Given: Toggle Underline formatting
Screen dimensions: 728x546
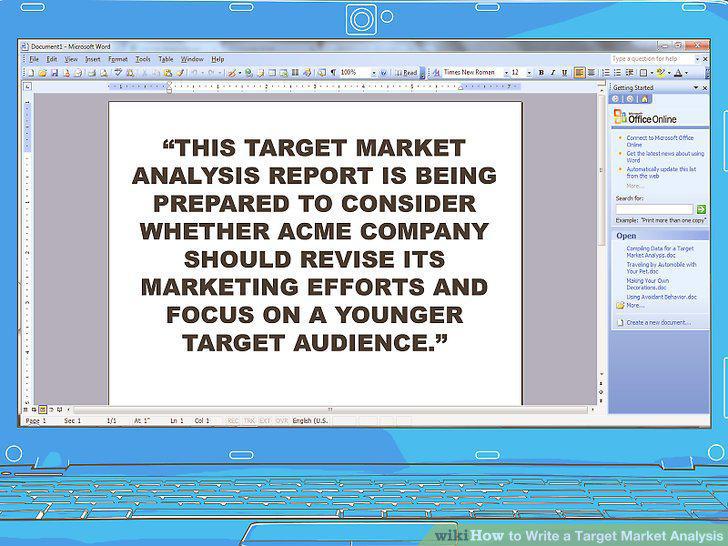Looking at the screenshot, I should coord(565,72).
